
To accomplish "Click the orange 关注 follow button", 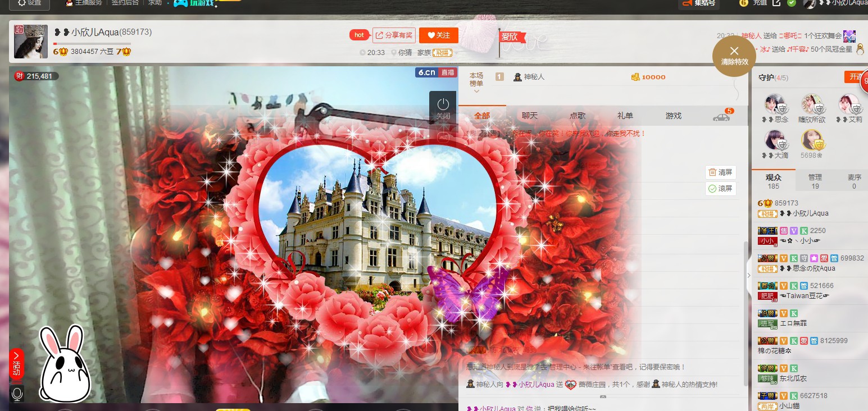I will pyautogui.click(x=439, y=35).
